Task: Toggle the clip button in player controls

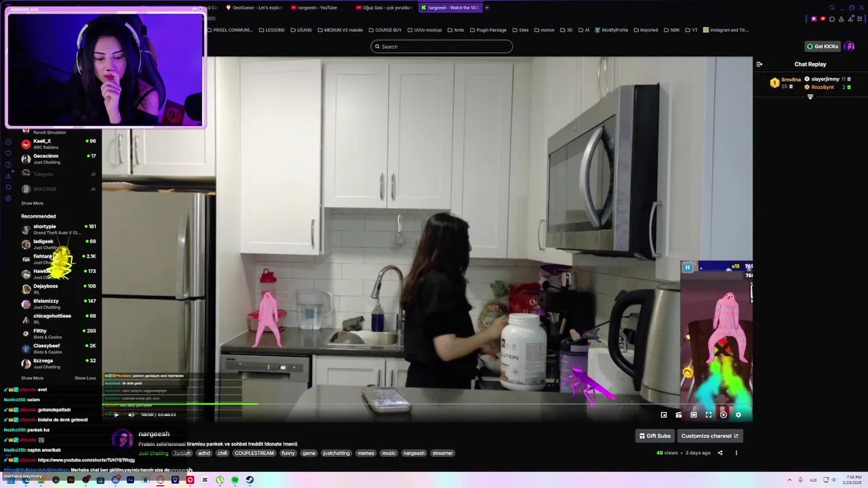Action: click(x=679, y=415)
